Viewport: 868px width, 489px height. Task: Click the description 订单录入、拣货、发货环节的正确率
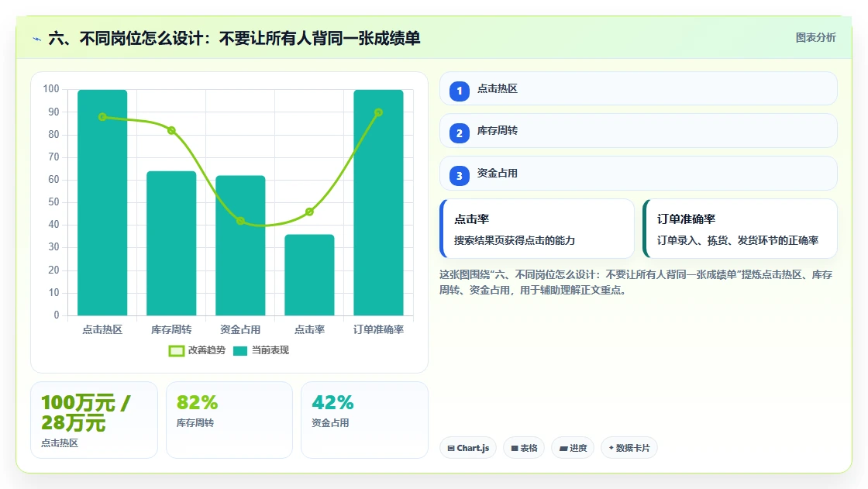pyautogui.click(x=738, y=240)
